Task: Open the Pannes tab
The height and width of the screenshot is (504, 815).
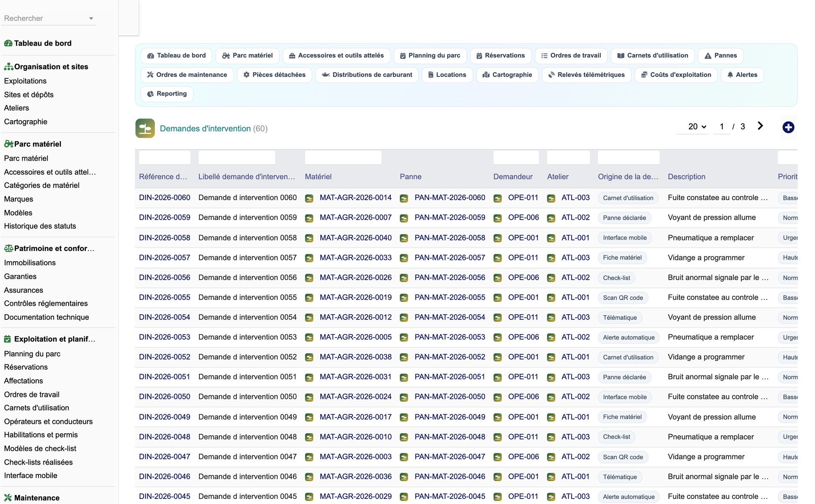Action: [721, 55]
